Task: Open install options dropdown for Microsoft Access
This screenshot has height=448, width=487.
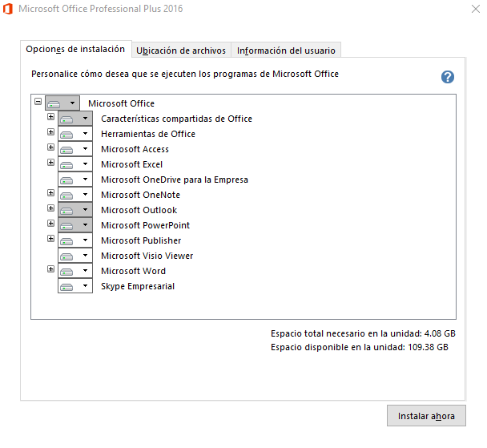Action: pyautogui.click(x=75, y=149)
